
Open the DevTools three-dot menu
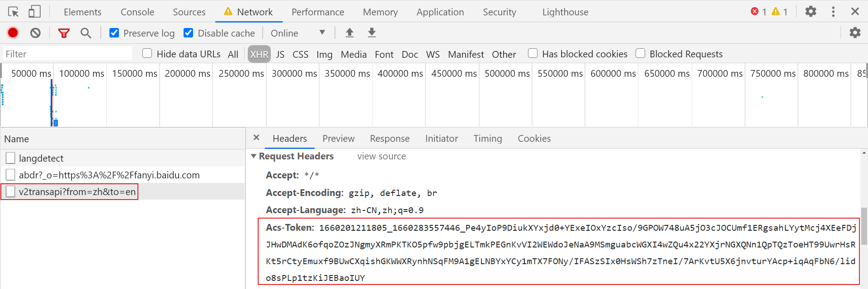833,12
